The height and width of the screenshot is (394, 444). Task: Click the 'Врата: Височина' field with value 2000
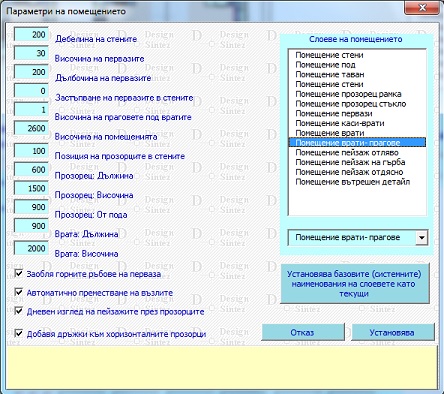pyautogui.click(x=31, y=248)
